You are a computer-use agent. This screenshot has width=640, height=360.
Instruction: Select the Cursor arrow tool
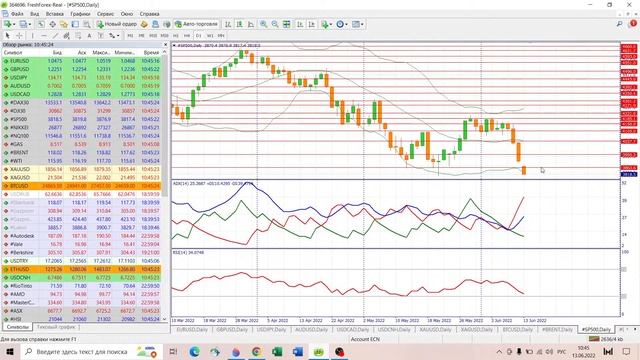coord(7,36)
